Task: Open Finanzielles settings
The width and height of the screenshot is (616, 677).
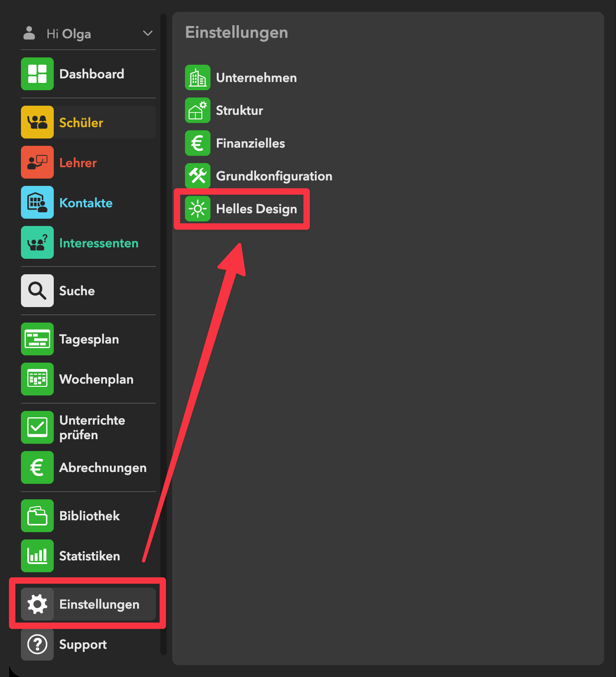Action: [x=250, y=143]
